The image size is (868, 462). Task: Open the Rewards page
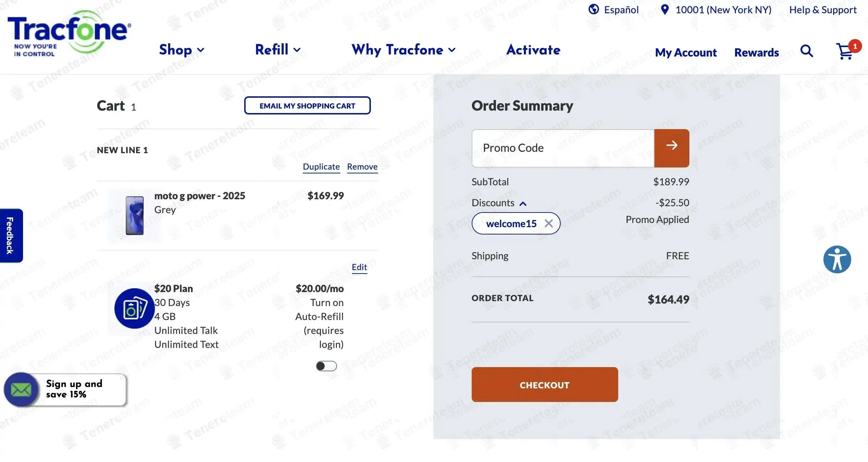[x=756, y=52]
